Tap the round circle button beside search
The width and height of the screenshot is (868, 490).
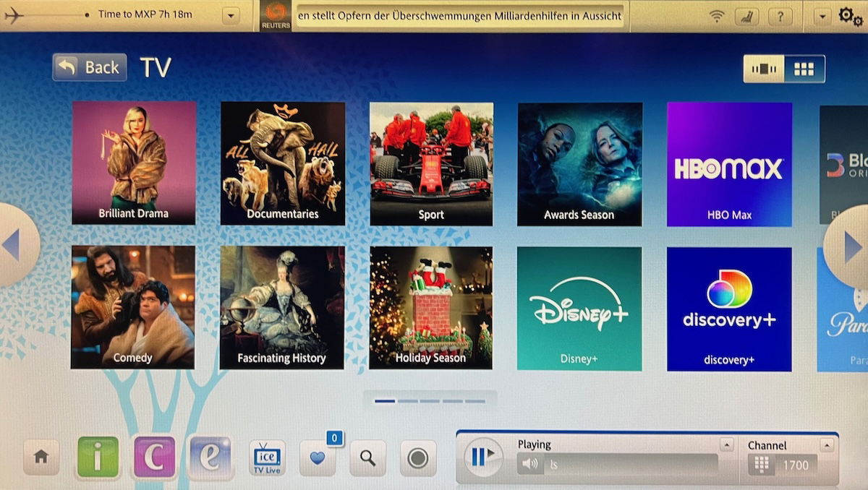coord(418,457)
